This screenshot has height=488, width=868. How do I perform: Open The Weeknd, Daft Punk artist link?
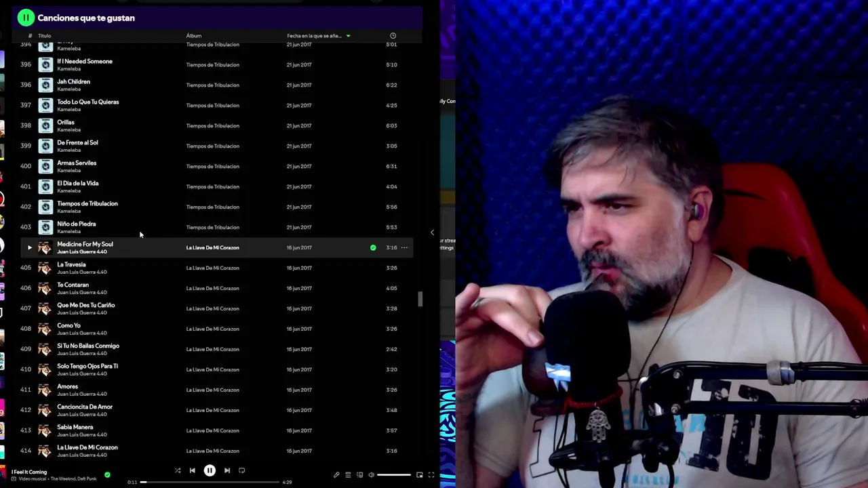tap(75, 479)
